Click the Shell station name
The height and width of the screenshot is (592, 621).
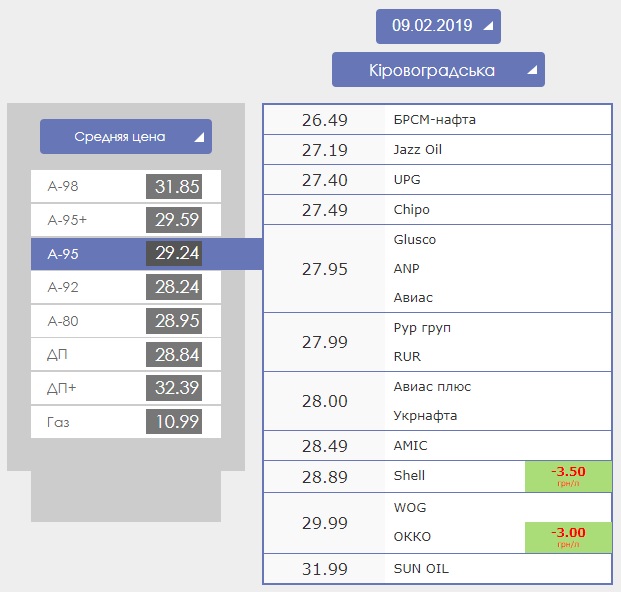tap(409, 476)
